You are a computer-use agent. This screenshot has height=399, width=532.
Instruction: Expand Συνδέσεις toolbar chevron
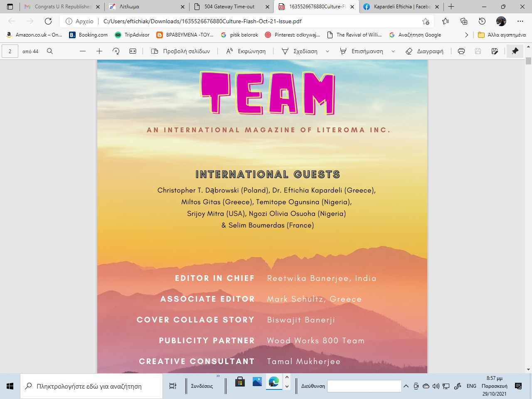[218, 376]
